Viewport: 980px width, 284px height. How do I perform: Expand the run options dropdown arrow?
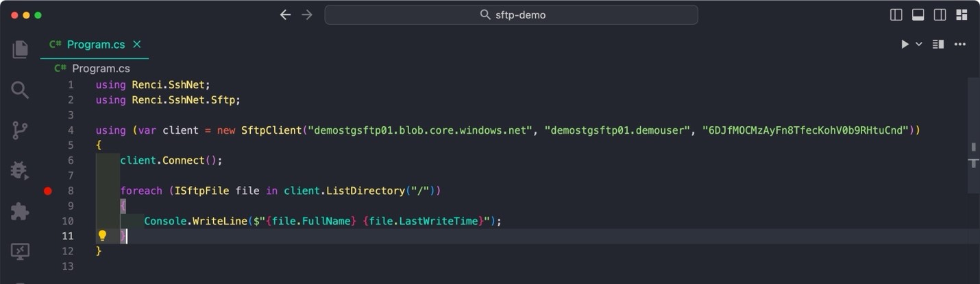[x=919, y=45]
